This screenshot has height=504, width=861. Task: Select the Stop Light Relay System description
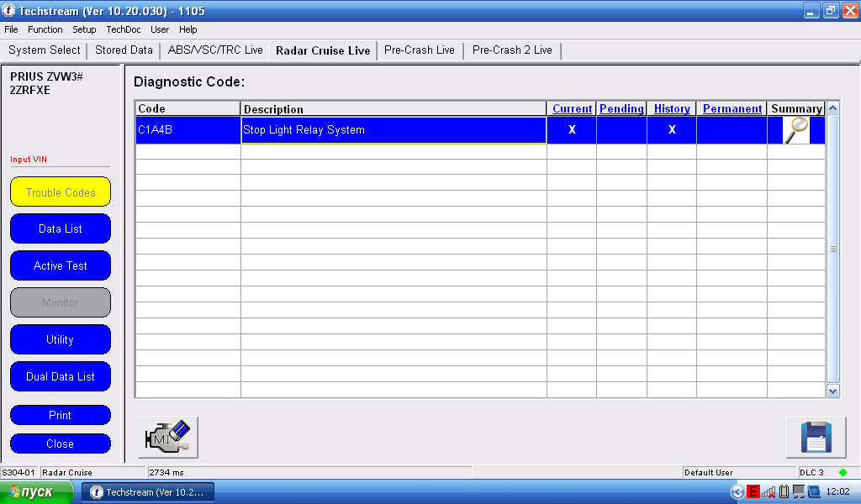point(394,130)
